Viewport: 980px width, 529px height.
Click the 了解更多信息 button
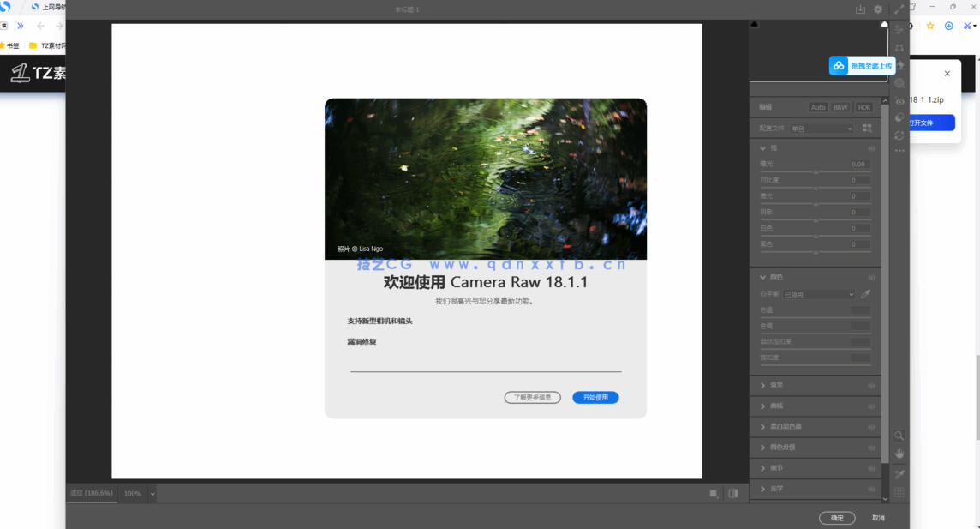pyautogui.click(x=532, y=397)
